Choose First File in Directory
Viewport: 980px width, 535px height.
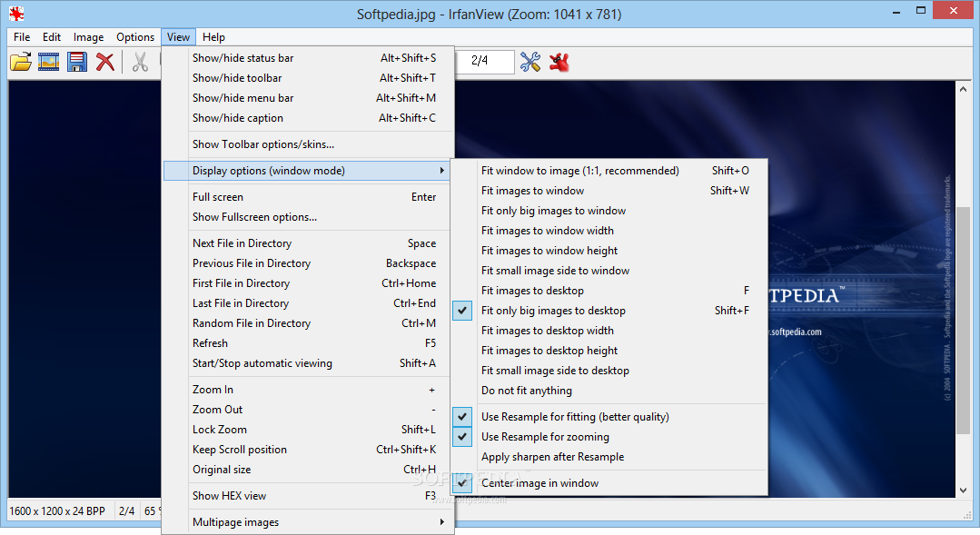tap(307, 283)
